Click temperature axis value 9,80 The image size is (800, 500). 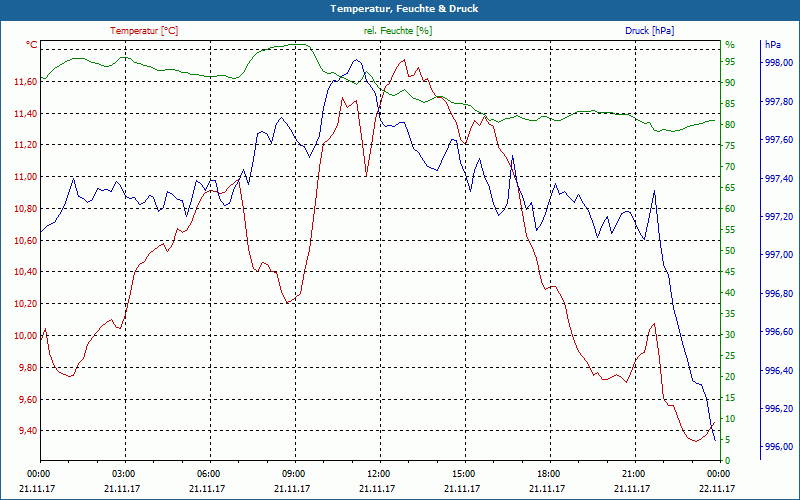click(28, 367)
